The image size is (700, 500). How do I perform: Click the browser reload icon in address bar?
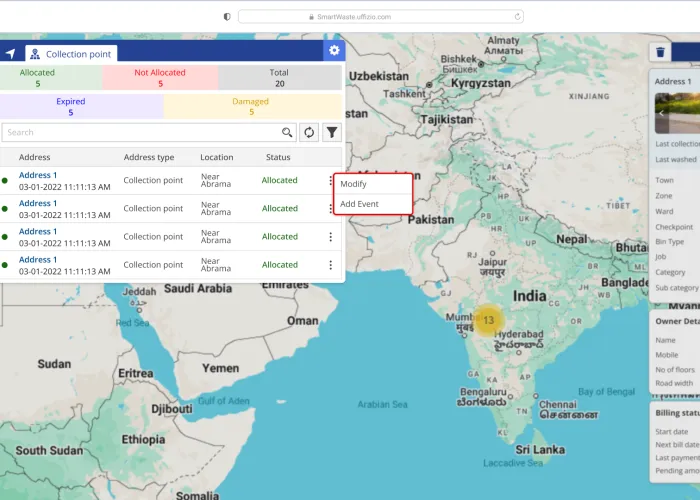pyautogui.click(x=517, y=16)
